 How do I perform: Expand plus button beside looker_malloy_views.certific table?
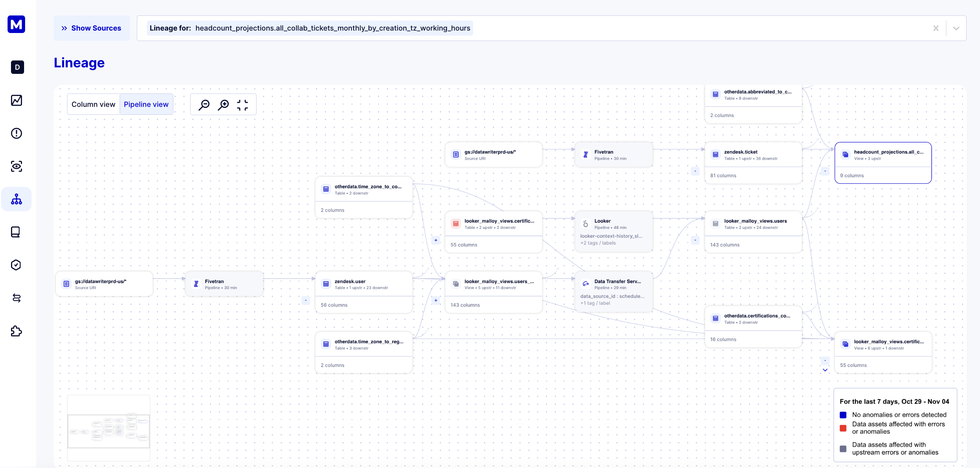pyautogui.click(x=436, y=240)
